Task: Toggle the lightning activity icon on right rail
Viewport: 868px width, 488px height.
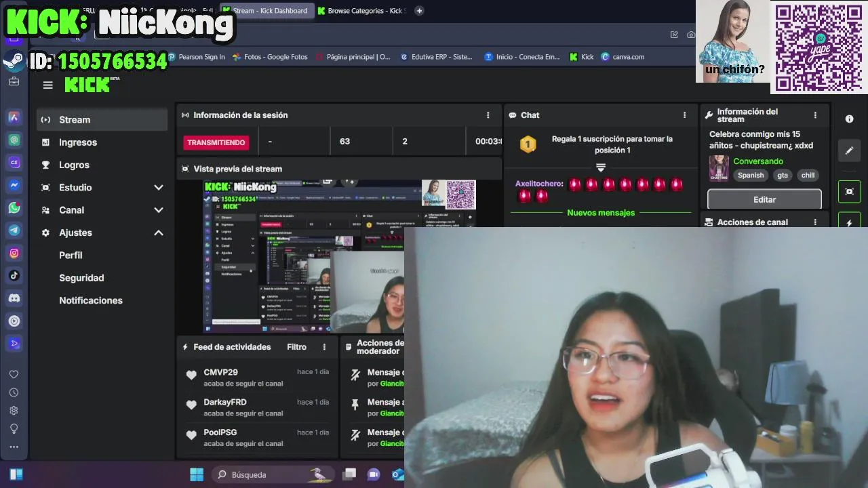Action: pyautogui.click(x=849, y=222)
